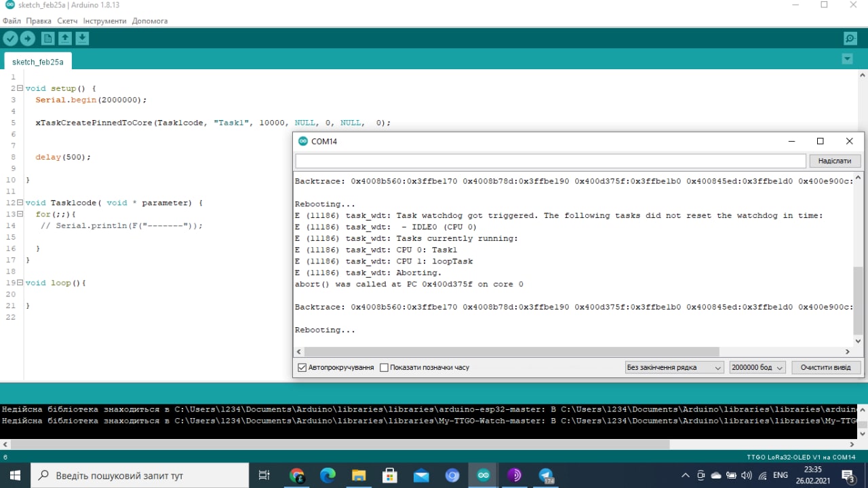Click the Надіслати send button
Image resolution: width=868 pixels, height=488 pixels.
tap(835, 161)
